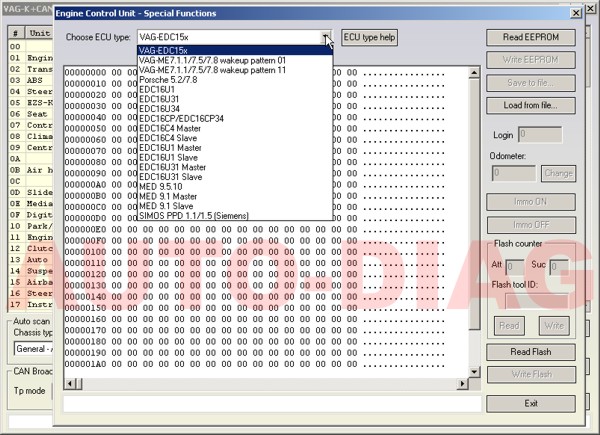The height and width of the screenshot is (435, 600).
Task: Click Unit column header in main window
Action: point(39,33)
